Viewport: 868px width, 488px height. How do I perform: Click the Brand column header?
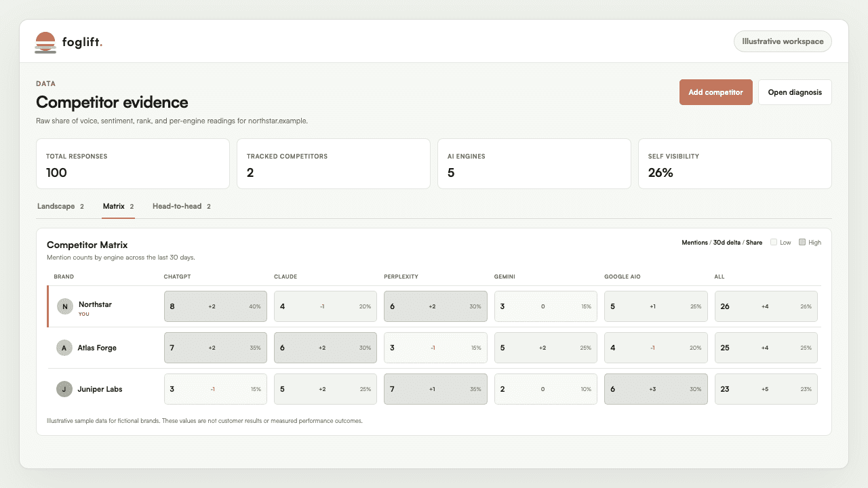(64, 277)
